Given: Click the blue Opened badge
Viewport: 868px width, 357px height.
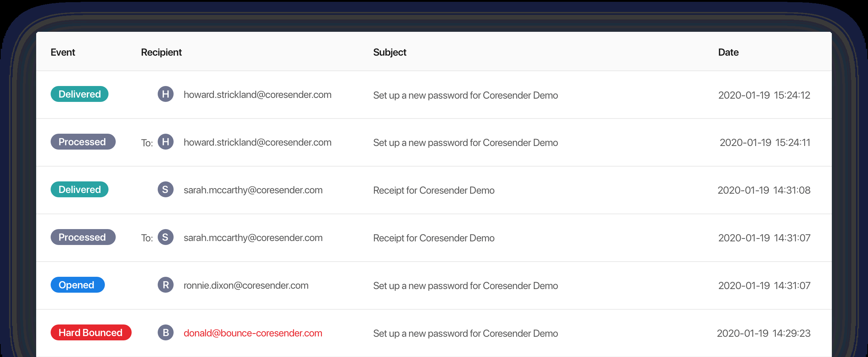Looking at the screenshot, I should [x=77, y=285].
